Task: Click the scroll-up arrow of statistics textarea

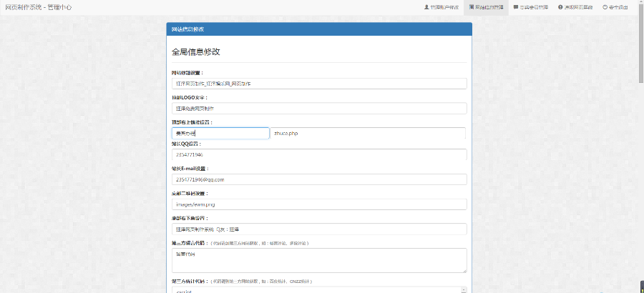Action: point(464,289)
